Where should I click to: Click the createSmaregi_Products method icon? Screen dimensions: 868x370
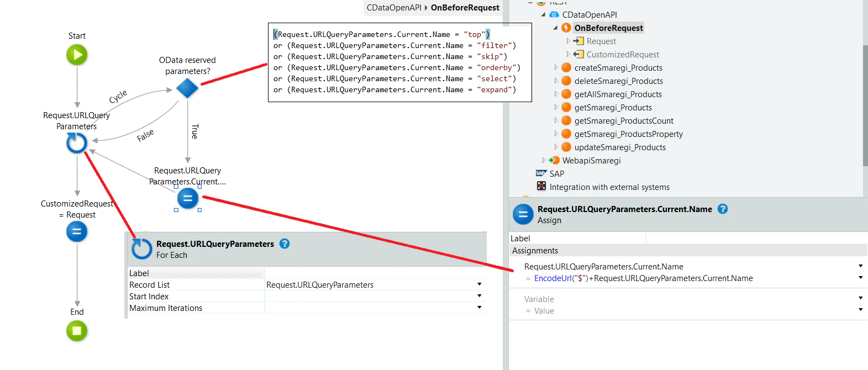[x=566, y=67]
